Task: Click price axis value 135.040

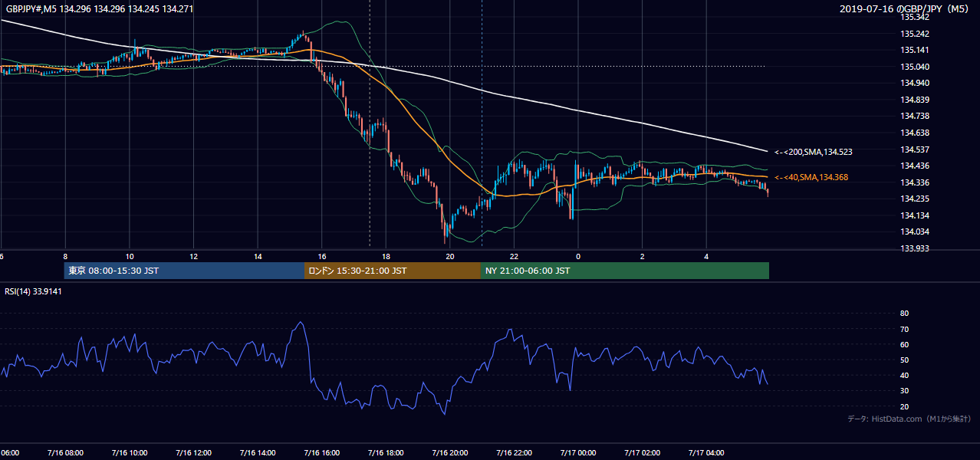Action: click(915, 67)
